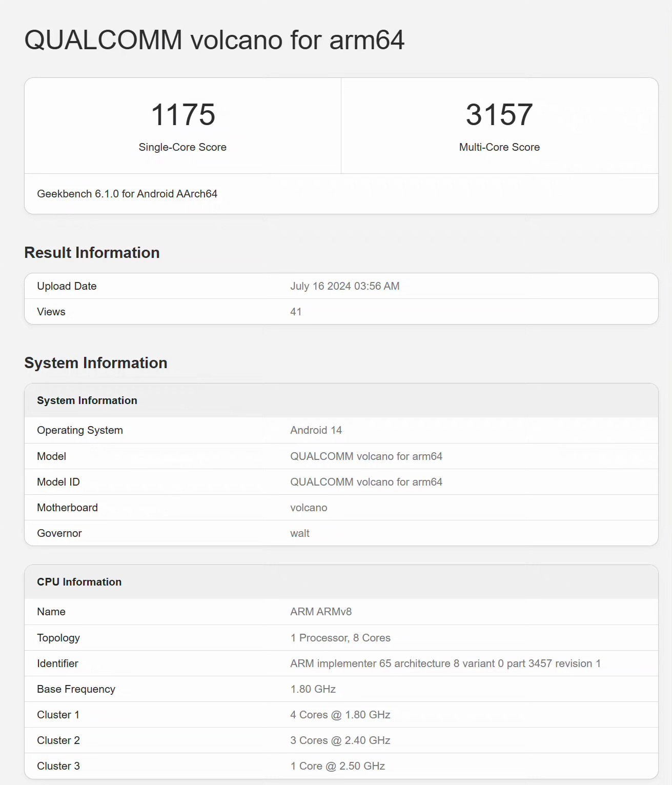Select the ARM implementer 65 identifier string
Viewport: 672px width, 785px height.
445,663
